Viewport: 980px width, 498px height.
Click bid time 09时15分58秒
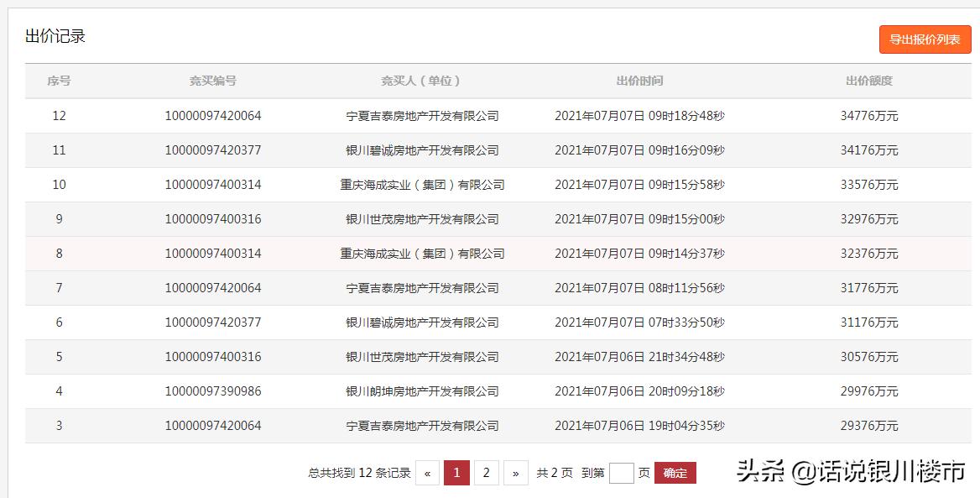686,185
